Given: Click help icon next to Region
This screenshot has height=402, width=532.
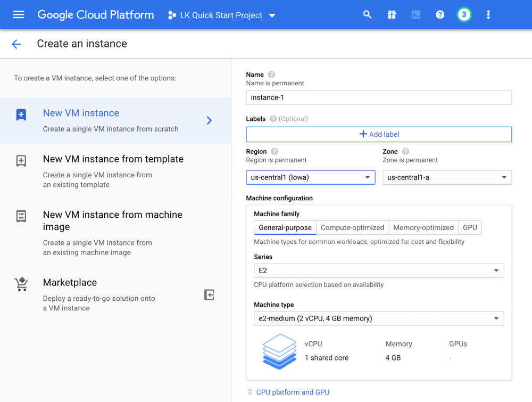Looking at the screenshot, I should point(275,152).
